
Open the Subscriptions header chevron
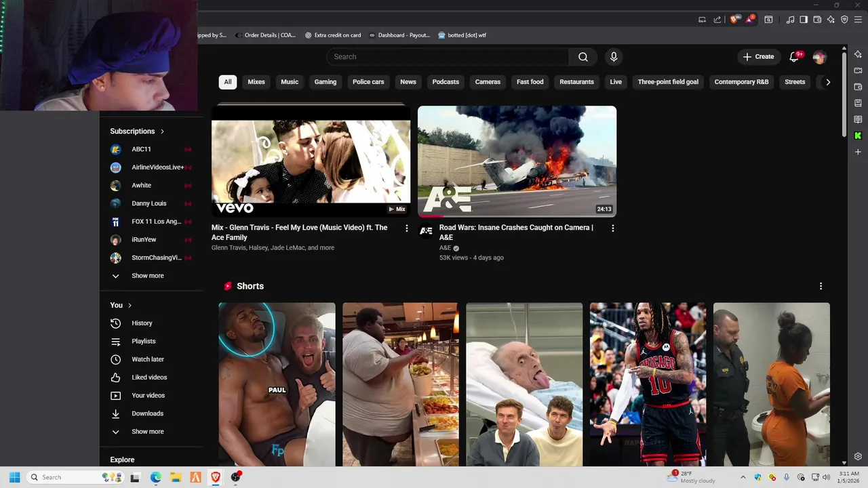pyautogui.click(x=162, y=131)
